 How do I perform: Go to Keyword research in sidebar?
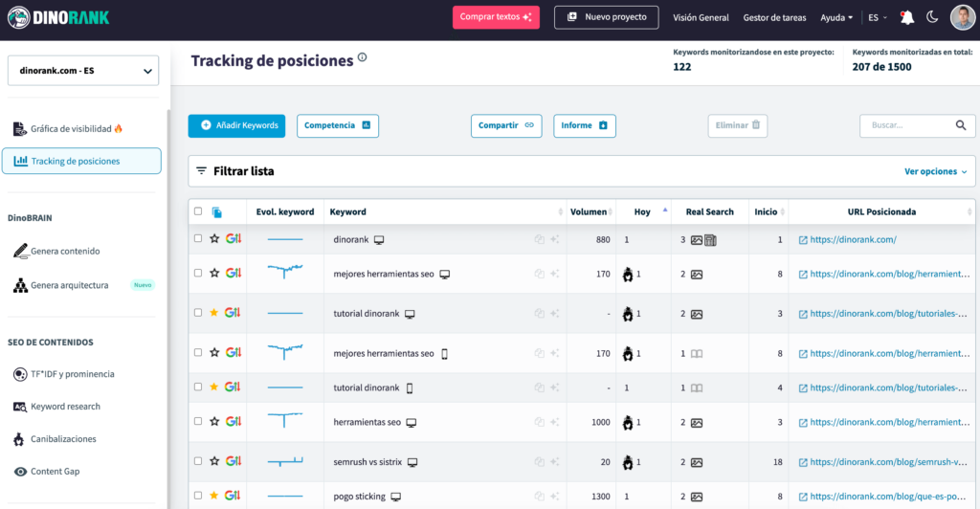(x=65, y=407)
